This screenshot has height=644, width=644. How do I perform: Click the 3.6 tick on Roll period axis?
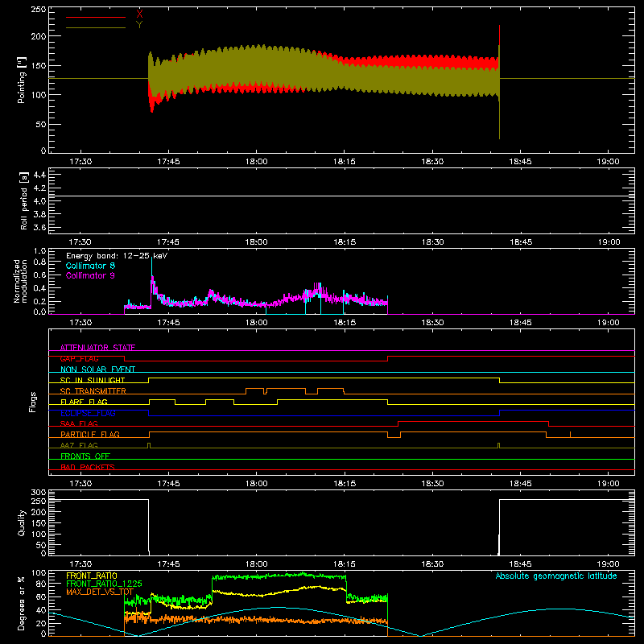tap(39, 227)
